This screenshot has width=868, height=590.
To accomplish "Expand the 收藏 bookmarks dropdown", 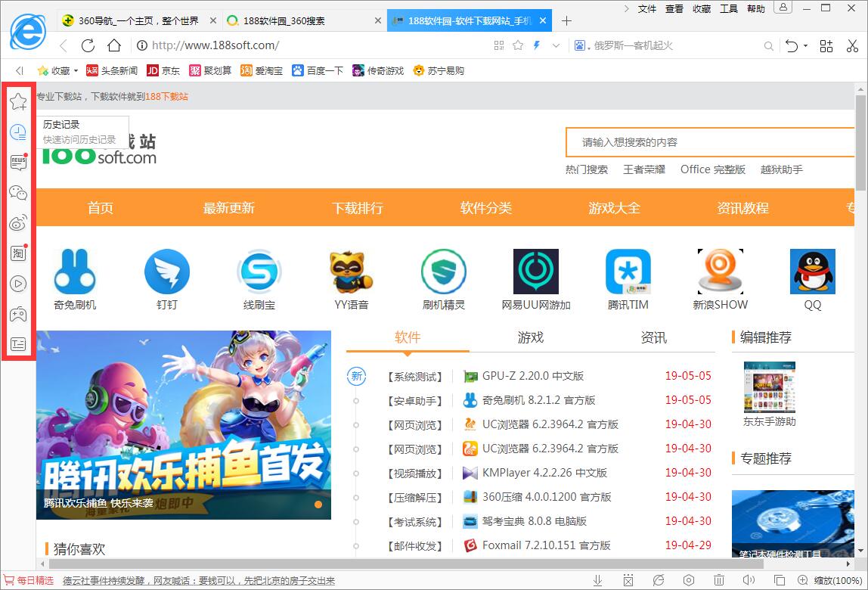I will (x=76, y=71).
